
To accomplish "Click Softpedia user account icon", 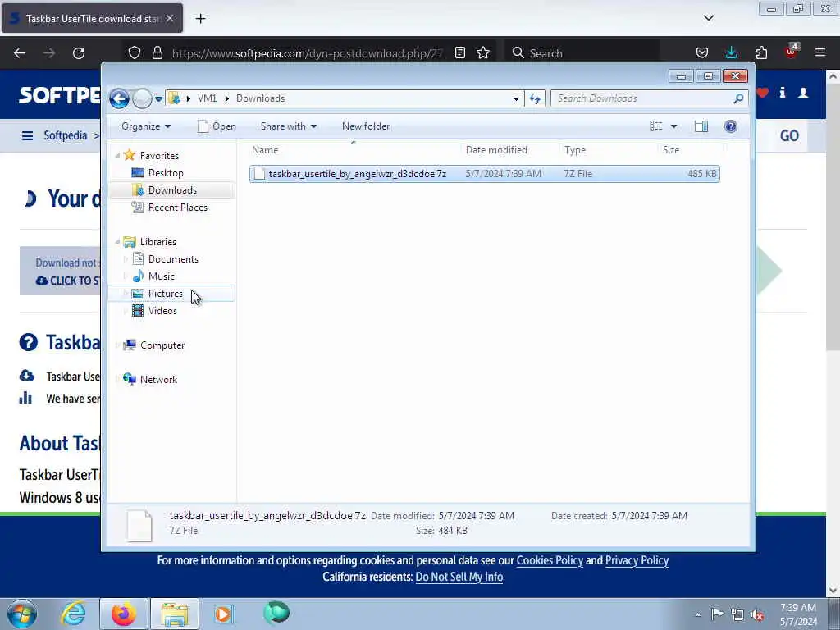I will [803, 93].
